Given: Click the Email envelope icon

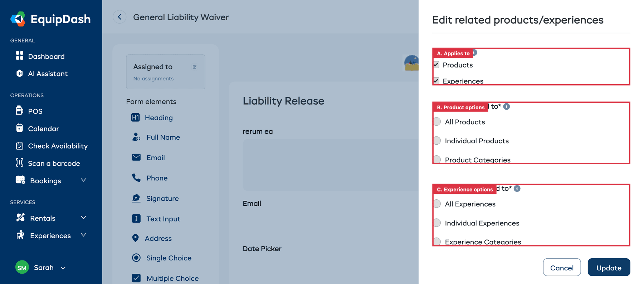Looking at the screenshot, I should click(136, 157).
